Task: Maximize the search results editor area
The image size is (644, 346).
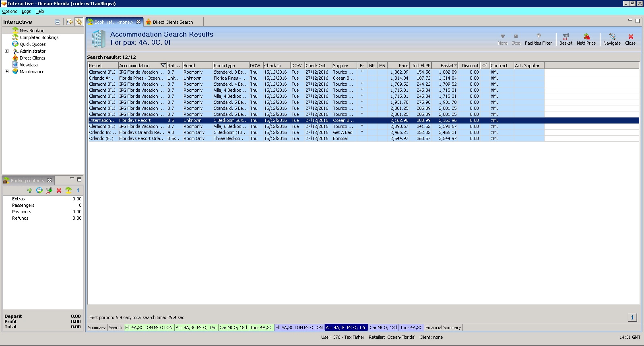Action: (638, 21)
